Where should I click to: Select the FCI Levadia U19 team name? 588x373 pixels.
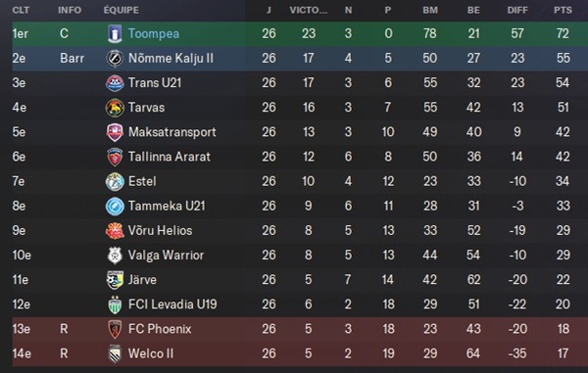tap(172, 304)
